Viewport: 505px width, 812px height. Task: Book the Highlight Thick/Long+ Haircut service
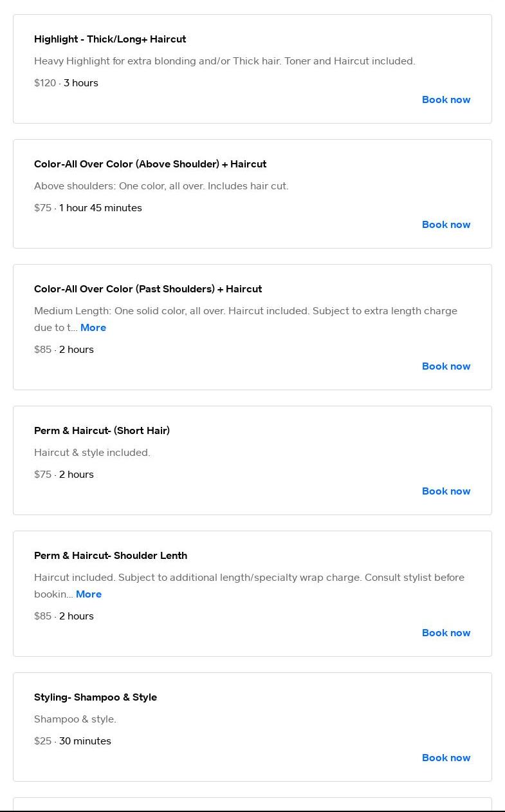(446, 100)
